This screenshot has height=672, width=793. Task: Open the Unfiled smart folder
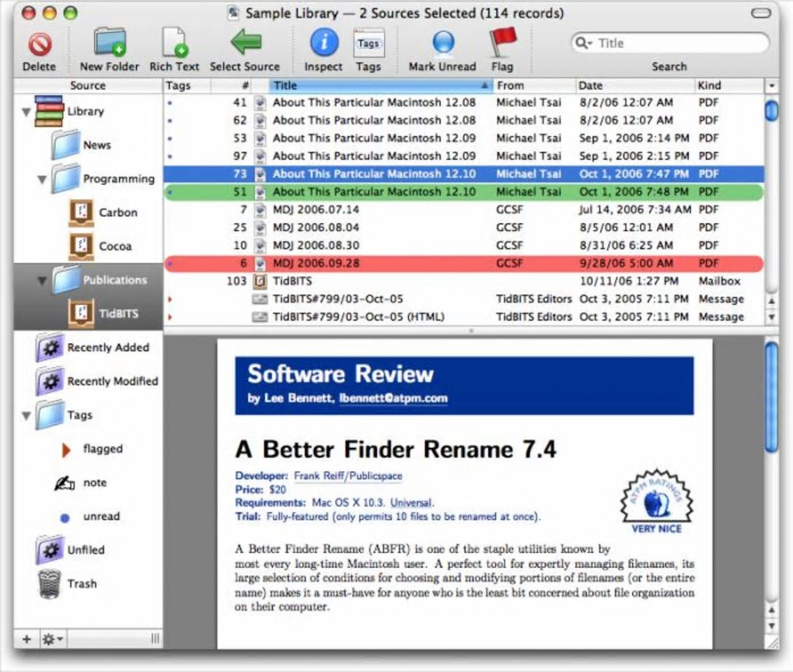[x=70, y=550]
